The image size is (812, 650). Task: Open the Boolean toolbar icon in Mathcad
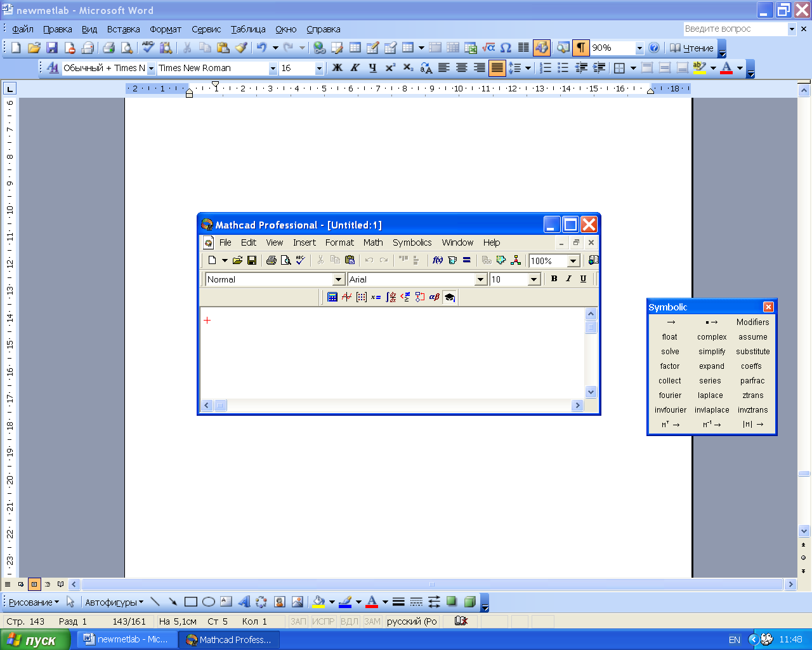point(405,297)
